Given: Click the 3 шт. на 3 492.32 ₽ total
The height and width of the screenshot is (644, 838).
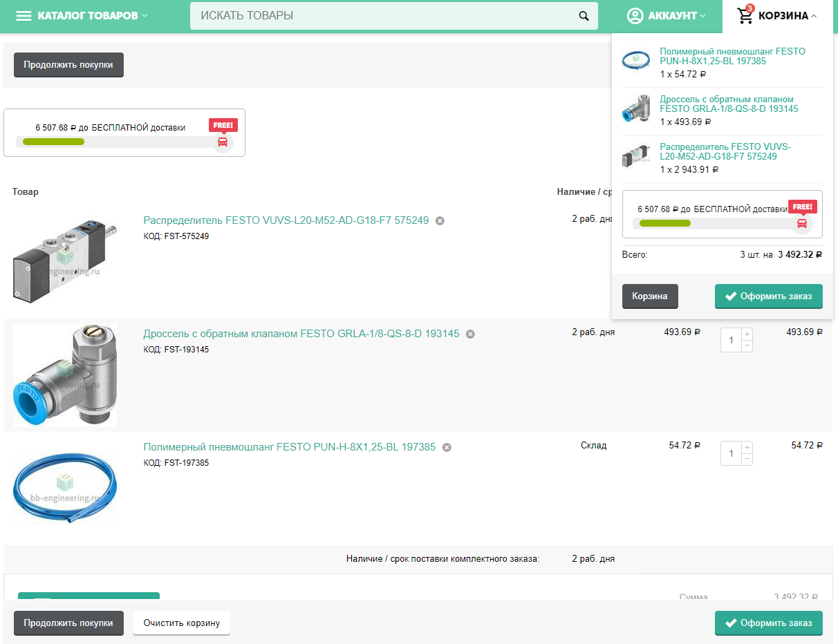Looking at the screenshot, I should (781, 255).
